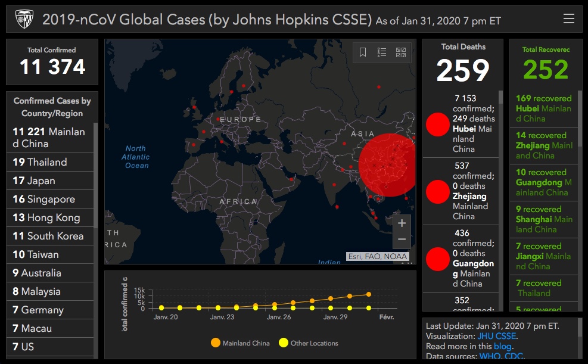
Task: Select 14 recovered Zhejiang entry
Action: (544, 145)
